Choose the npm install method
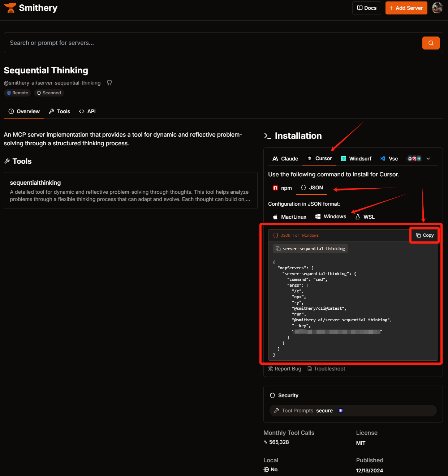 [x=282, y=188]
